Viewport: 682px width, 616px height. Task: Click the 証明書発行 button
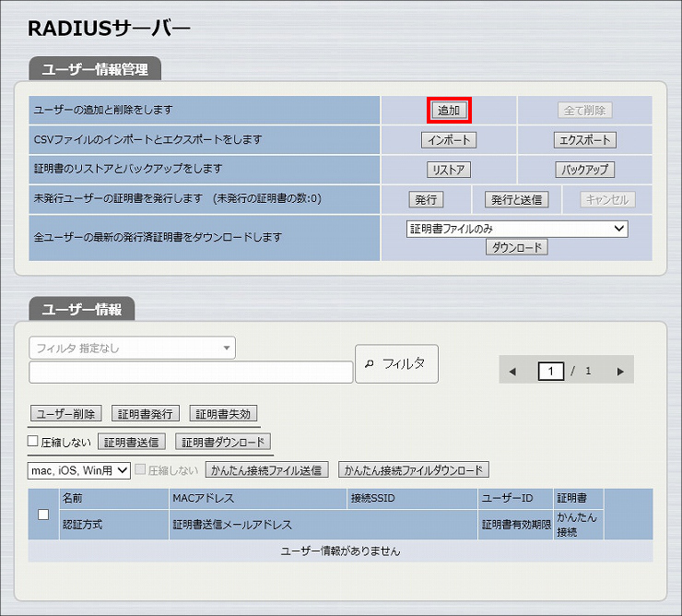pyautogui.click(x=146, y=413)
